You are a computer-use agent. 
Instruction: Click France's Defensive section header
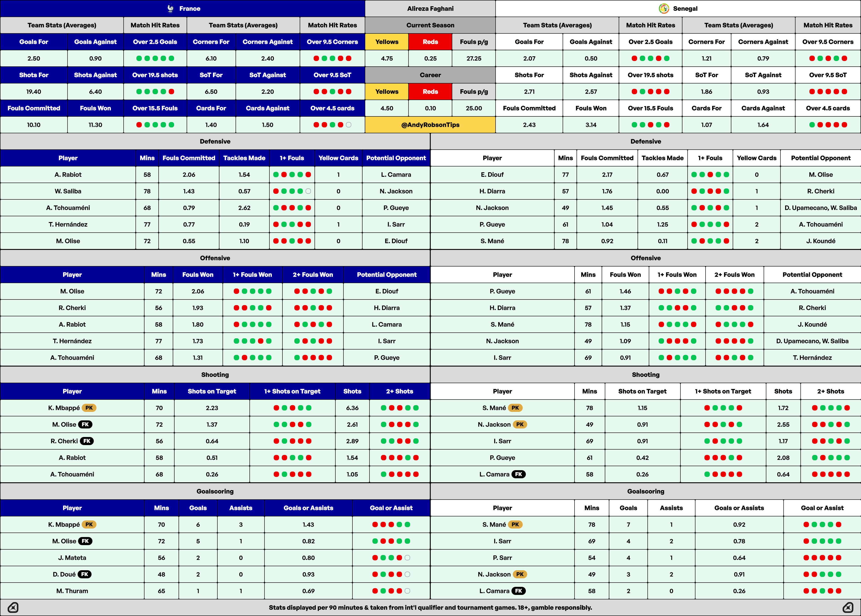click(215, 142)
